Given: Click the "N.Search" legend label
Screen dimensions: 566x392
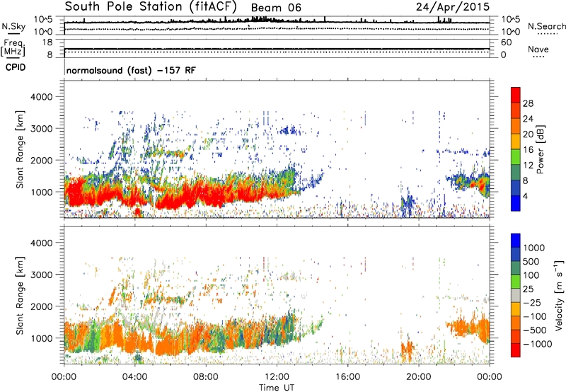Looking at the screenshot, I should coord(546,26).
